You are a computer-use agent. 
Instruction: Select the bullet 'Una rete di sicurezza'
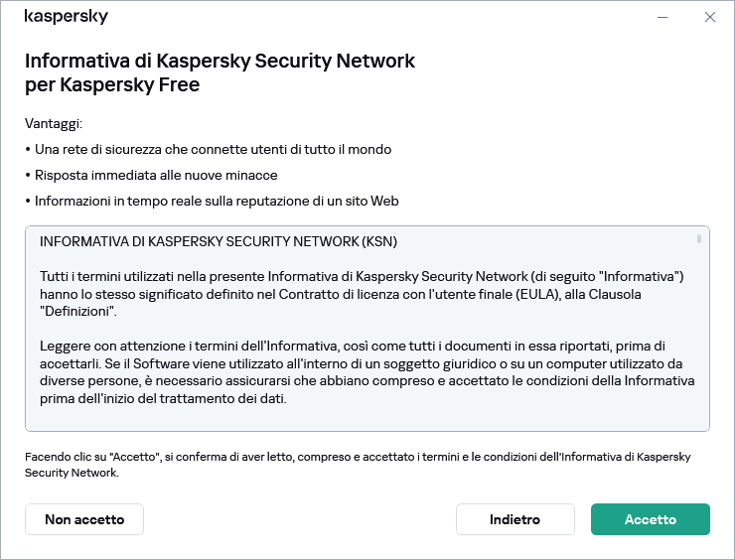213,149
